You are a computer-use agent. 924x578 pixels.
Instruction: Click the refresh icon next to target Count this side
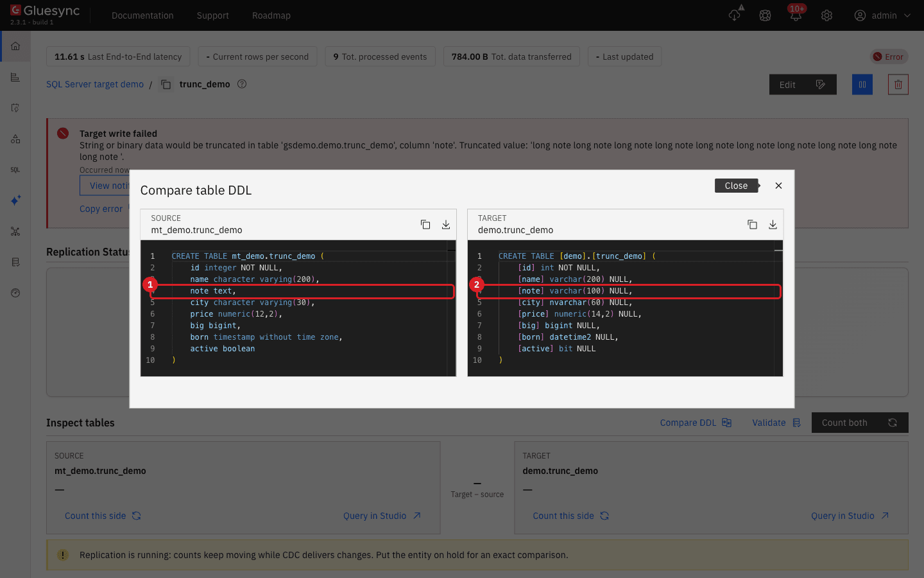click(604, 516)
